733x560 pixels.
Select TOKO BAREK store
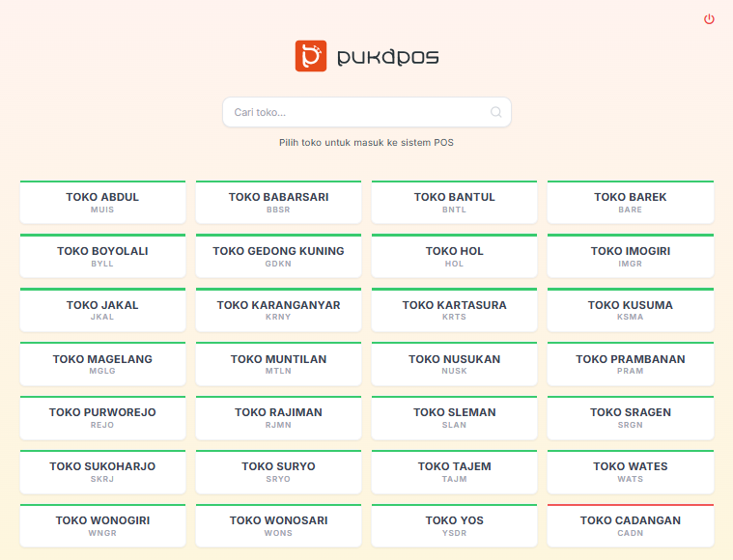pos(631,202)
